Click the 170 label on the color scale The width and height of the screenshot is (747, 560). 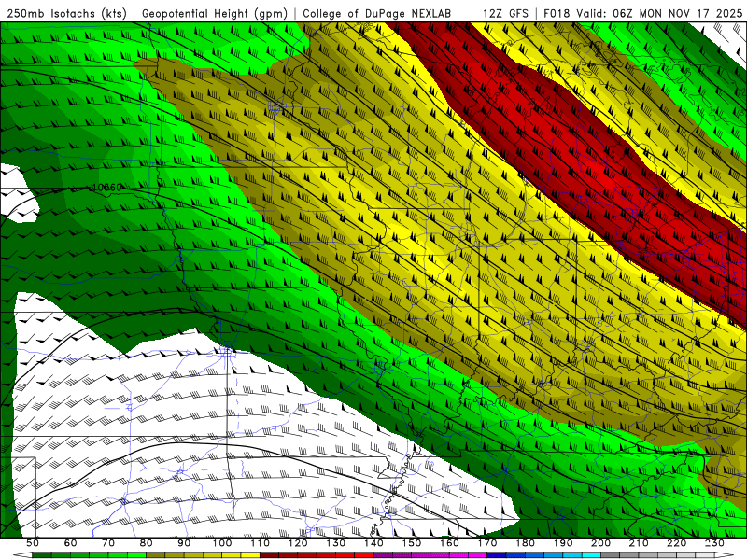487,543
